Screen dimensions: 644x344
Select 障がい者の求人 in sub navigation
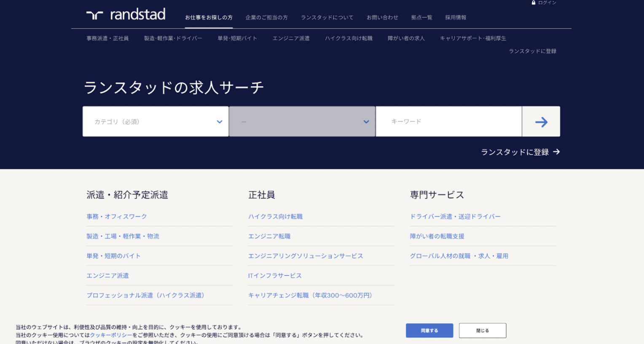(406, 38)
